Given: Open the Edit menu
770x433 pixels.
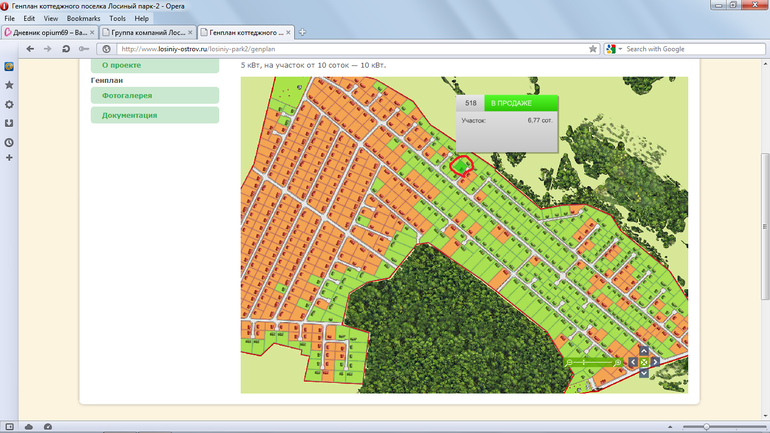Looking at the screenshot, I should click(x=29, y=18).
